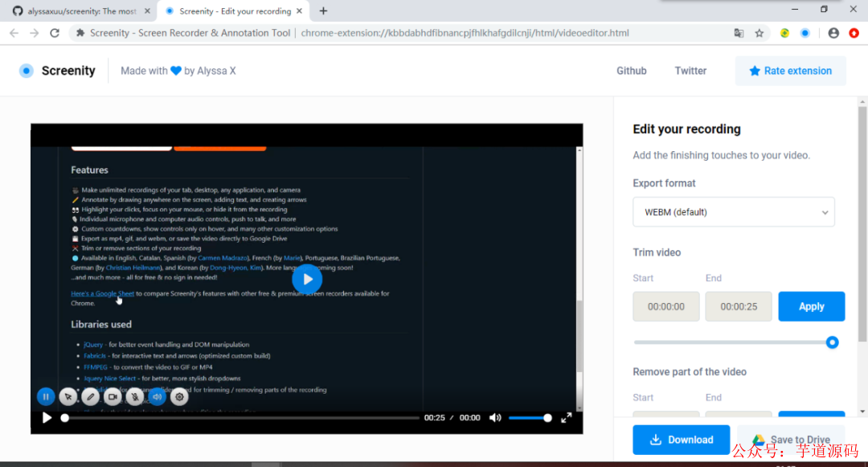Click the trim range slider handle

pyautogui.click(x=832, y=342)
